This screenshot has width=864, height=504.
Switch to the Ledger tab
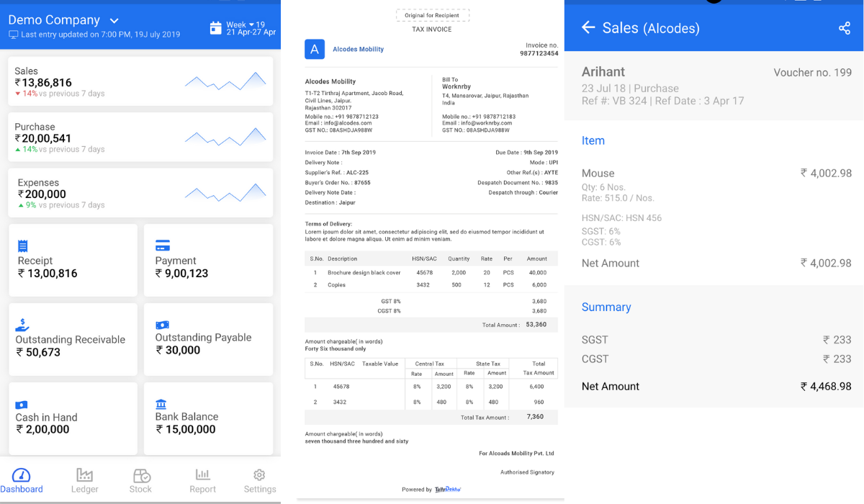click(x=85, y=481)
